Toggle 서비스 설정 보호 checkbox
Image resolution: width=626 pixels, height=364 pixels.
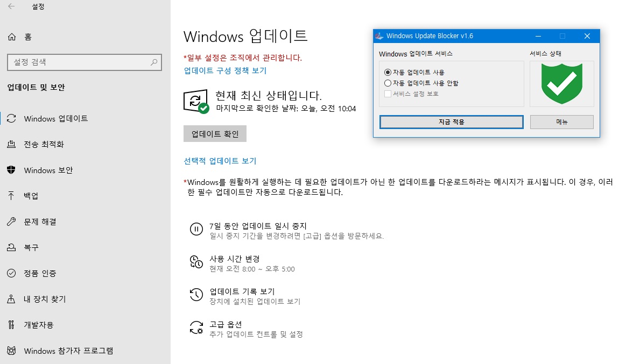pyautogui.click(x=387, y=94)
